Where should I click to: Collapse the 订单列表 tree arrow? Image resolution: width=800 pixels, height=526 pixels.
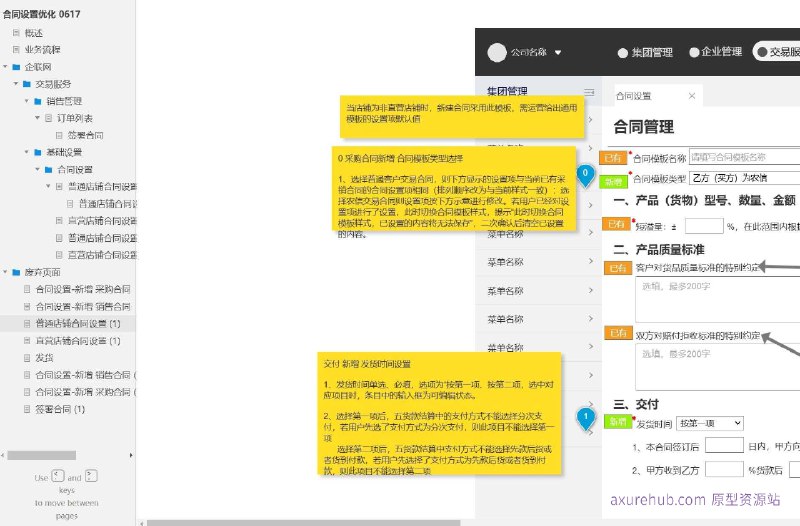click(37, 118)
